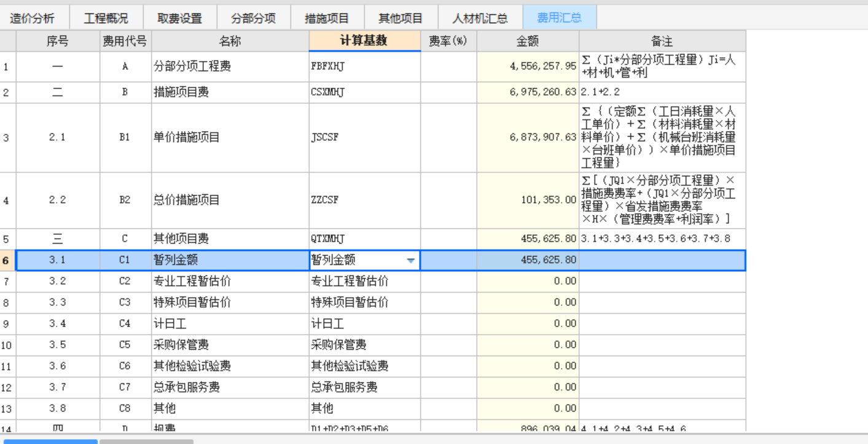Select the 总价措施项目 name cell
This screenshot has width=868, height=444.
pyautogui.click(x=230, y=200)
